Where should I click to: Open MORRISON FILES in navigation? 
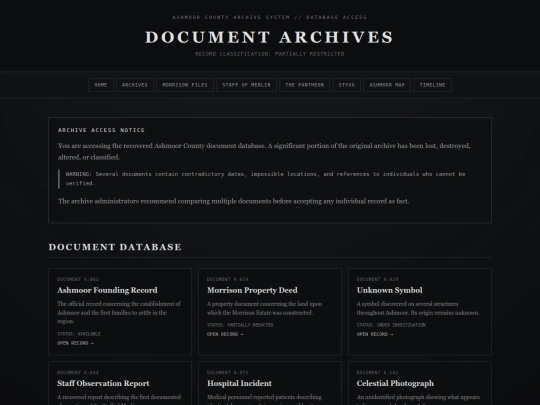coord(185,85)
